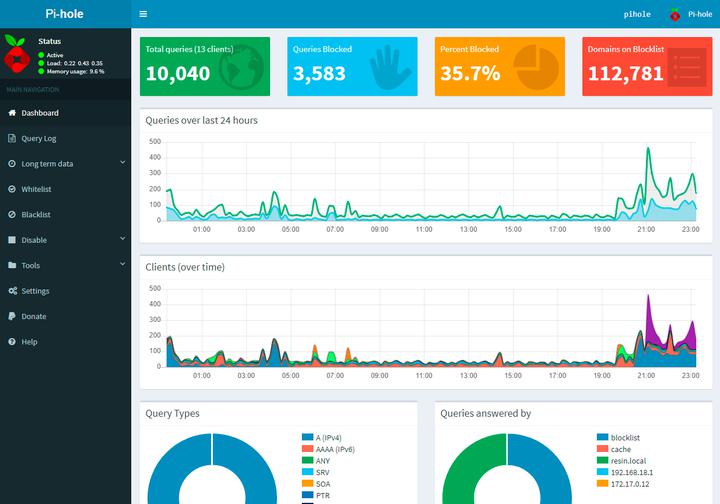Viewport: 720px width, 504px height.
Task: Click the Whitelist check-circle icon
Action: (x=12, y=189)
